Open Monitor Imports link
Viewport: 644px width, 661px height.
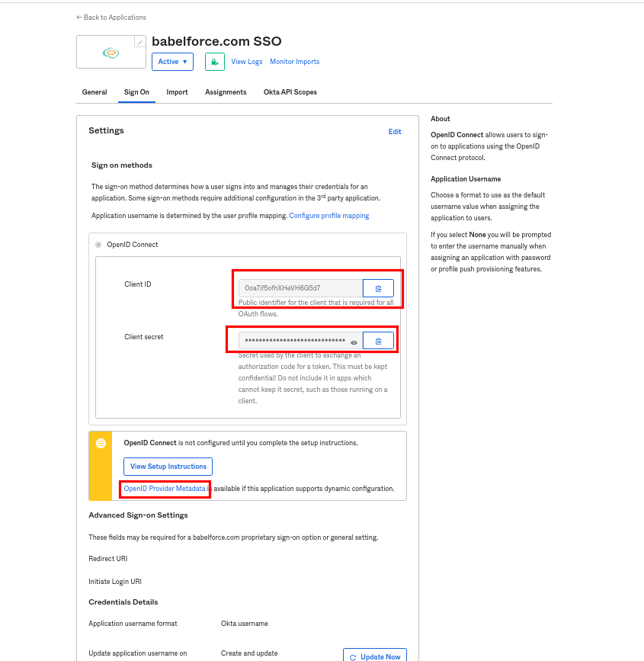pos(295,62)
